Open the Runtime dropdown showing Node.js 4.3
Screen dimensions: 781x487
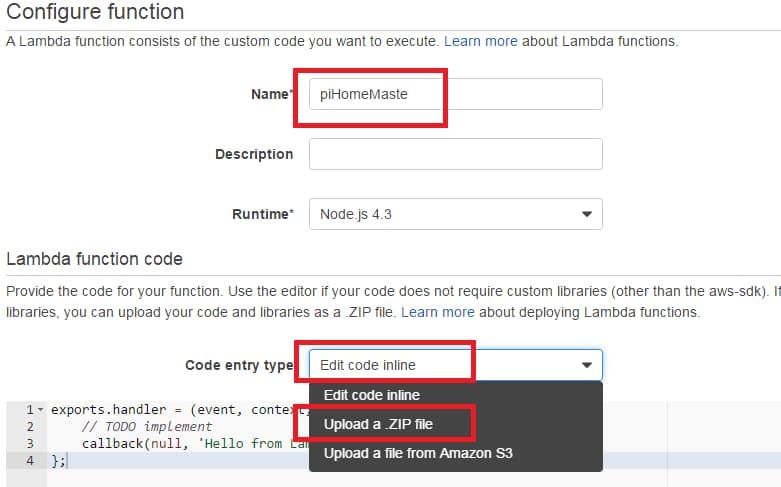click(455, 214)
